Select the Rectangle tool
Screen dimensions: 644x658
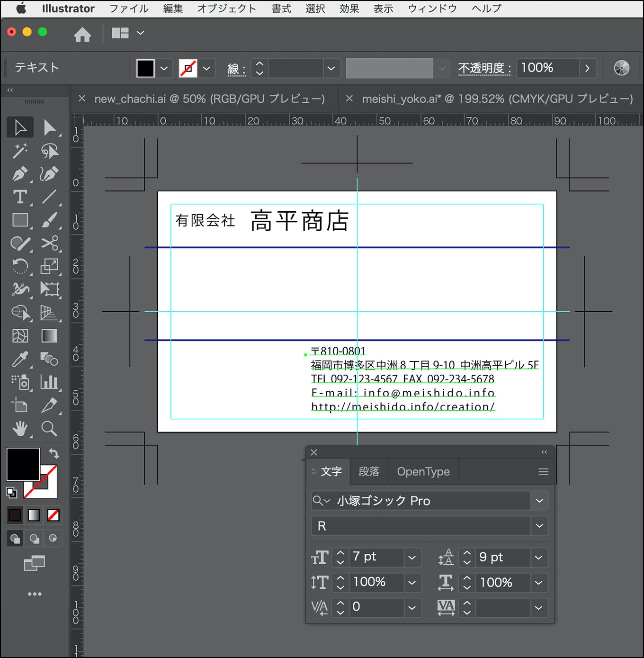20,220
